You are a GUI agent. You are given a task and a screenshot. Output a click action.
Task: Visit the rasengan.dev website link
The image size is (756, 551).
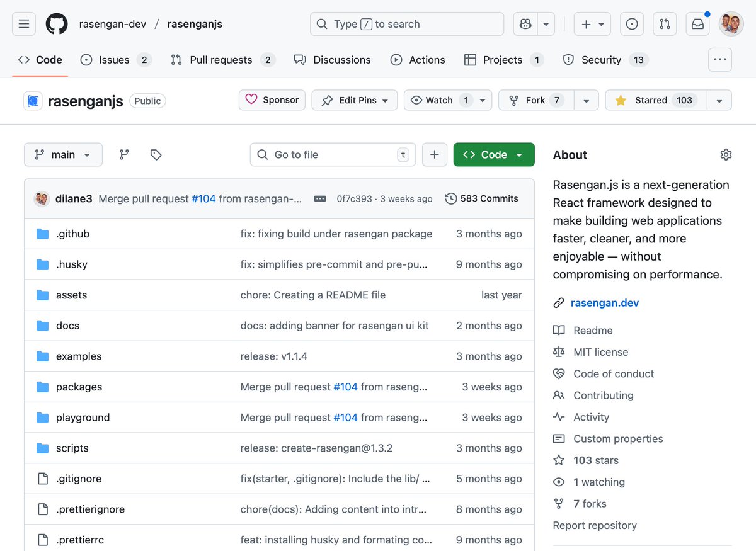click(x=605, y=302)
